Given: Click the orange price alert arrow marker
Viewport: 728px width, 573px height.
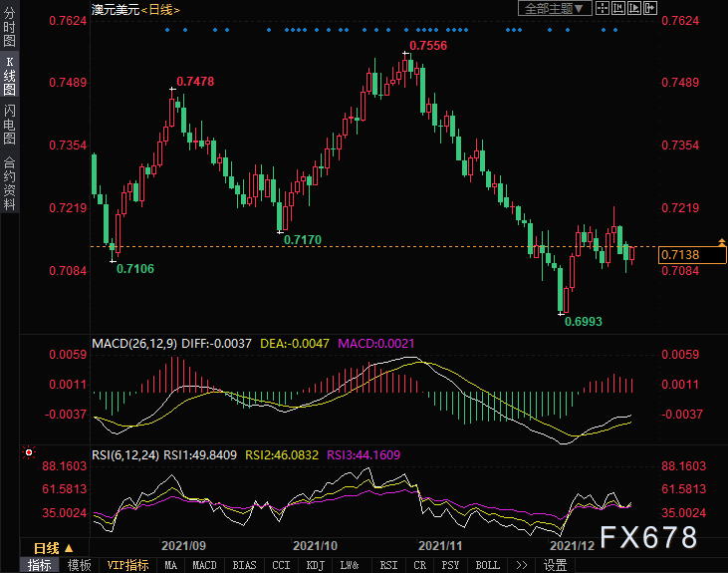Looking at the screenshot, I should pyautogui.click(x=721, y=242).
